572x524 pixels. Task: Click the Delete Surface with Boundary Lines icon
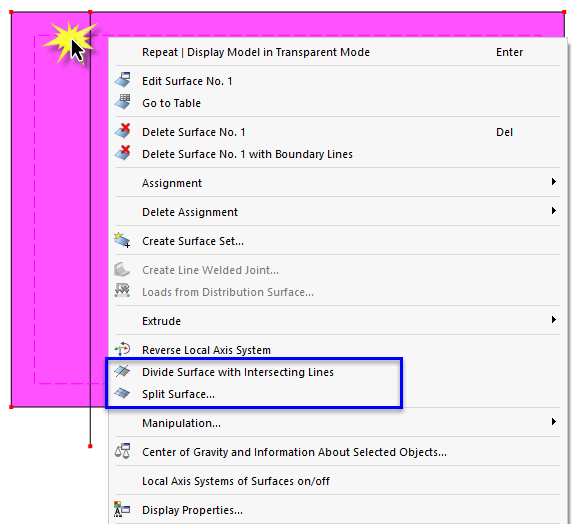[x=123, y=153]
